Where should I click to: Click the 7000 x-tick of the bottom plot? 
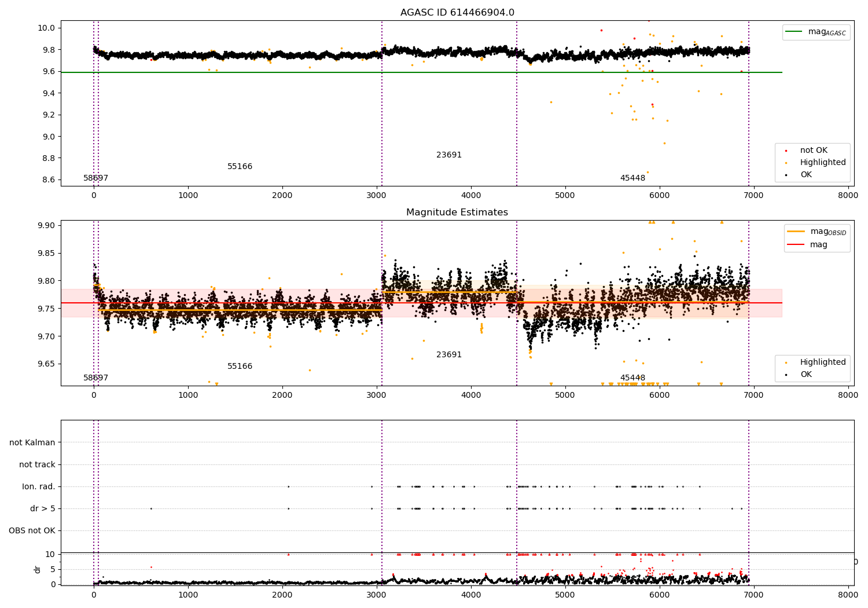tap(754, 595)
